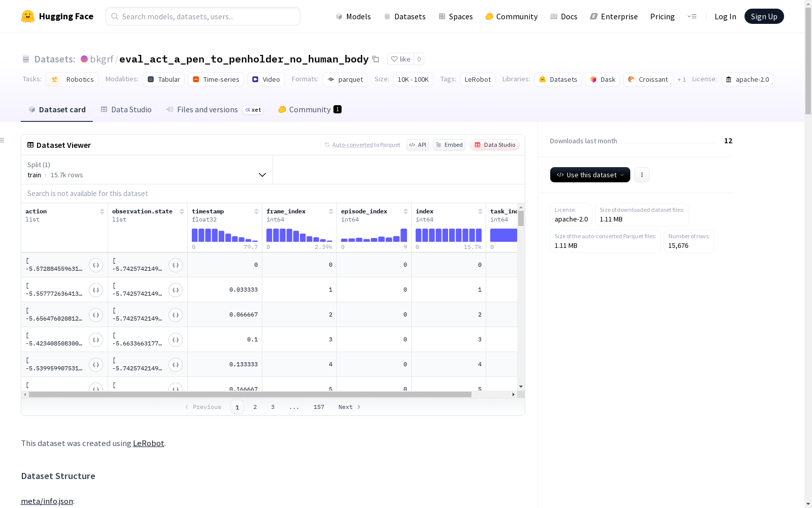
Task: Sort by the timestamp column
Action: [256, 211]
